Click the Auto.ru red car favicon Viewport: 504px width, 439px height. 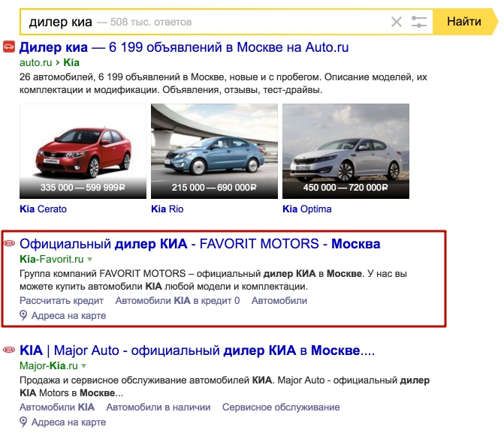click(x=9, y=47)
